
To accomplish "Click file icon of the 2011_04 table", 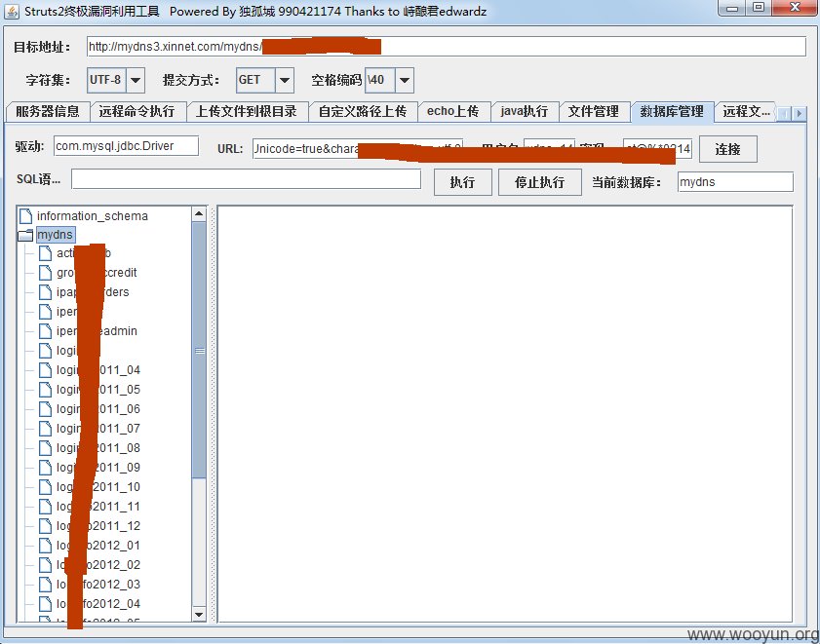I will [x=46, y=370].
